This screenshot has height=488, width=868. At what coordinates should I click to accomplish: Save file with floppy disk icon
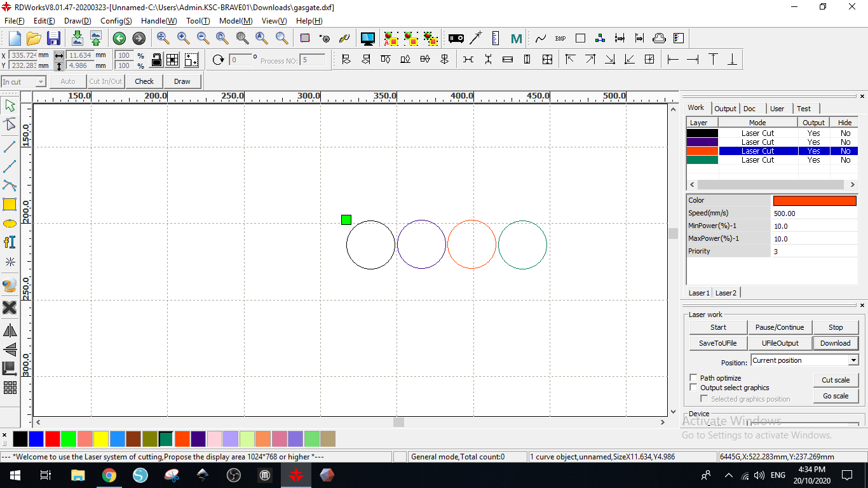tap(53, 38)
